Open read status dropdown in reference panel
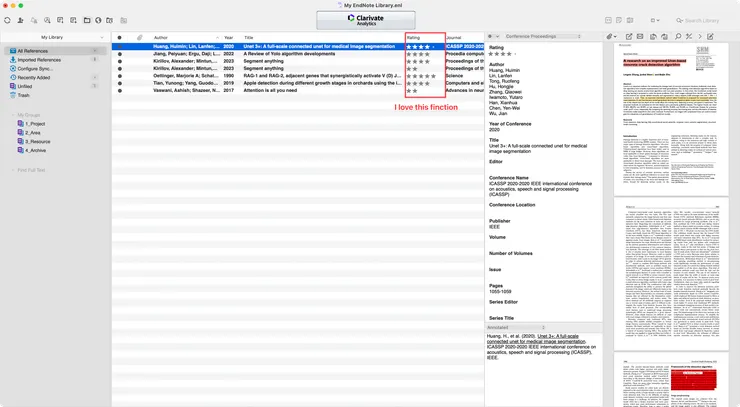 493,36
